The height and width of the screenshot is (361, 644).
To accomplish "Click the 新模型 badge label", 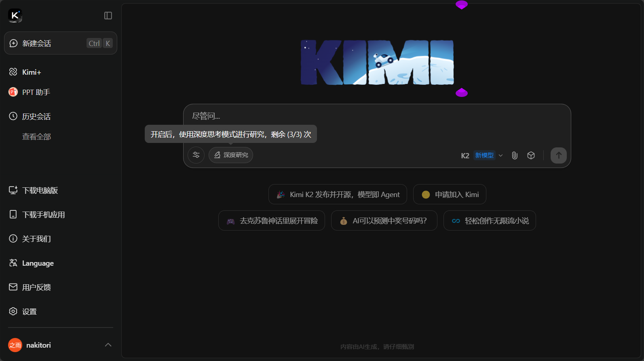I will 484,155.
